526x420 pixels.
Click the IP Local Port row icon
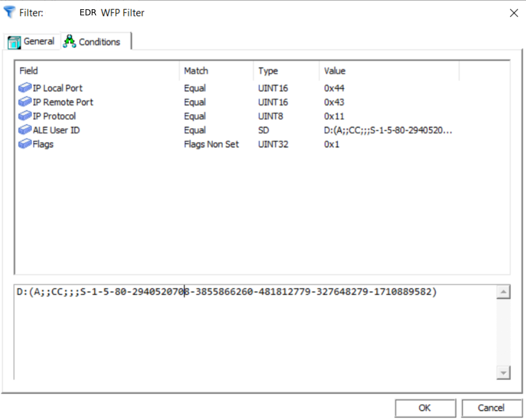click(25, 88)
